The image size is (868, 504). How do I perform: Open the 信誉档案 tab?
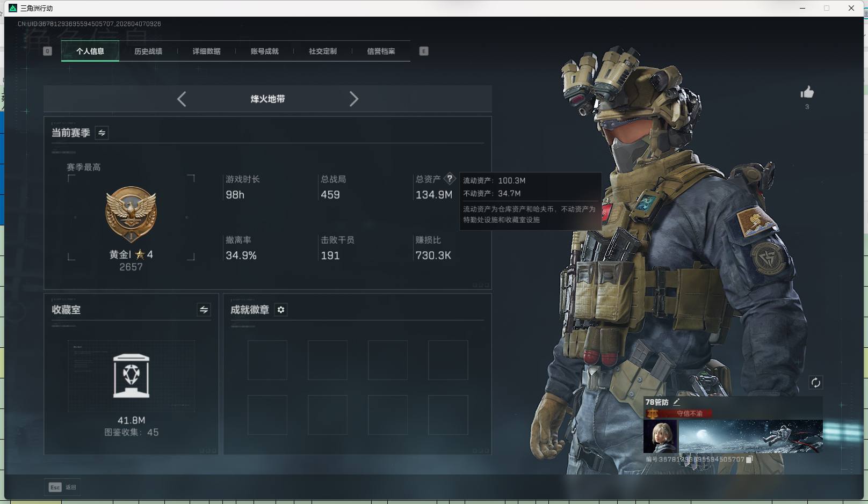[381, 51]
